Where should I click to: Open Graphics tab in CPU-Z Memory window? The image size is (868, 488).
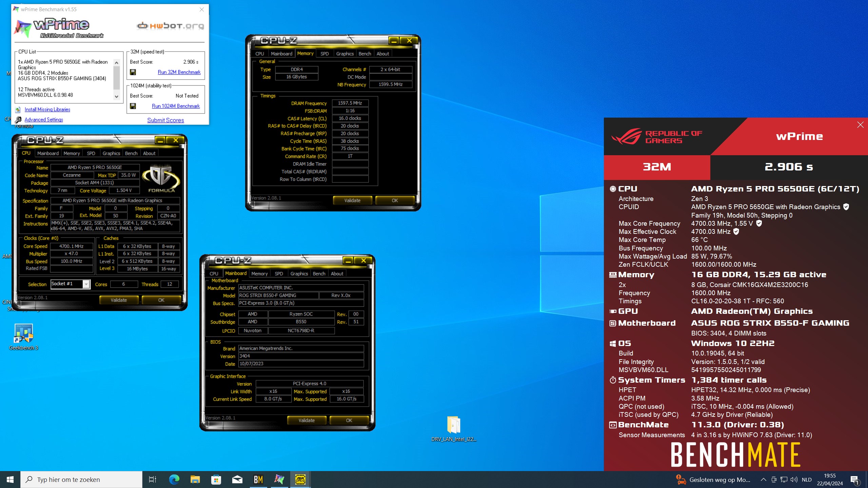pyautogui.click(x=345, y=54)
